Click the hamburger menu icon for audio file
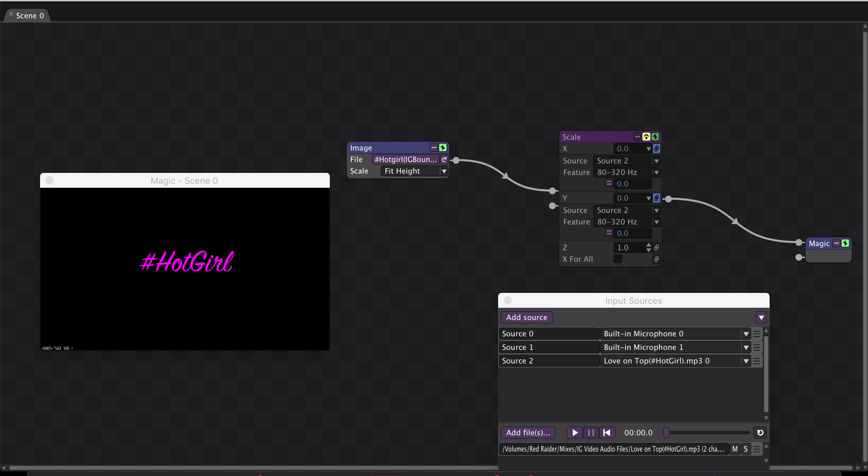Image resolution: width=868 pixels, height=476 pixels. tap(757, 449)
